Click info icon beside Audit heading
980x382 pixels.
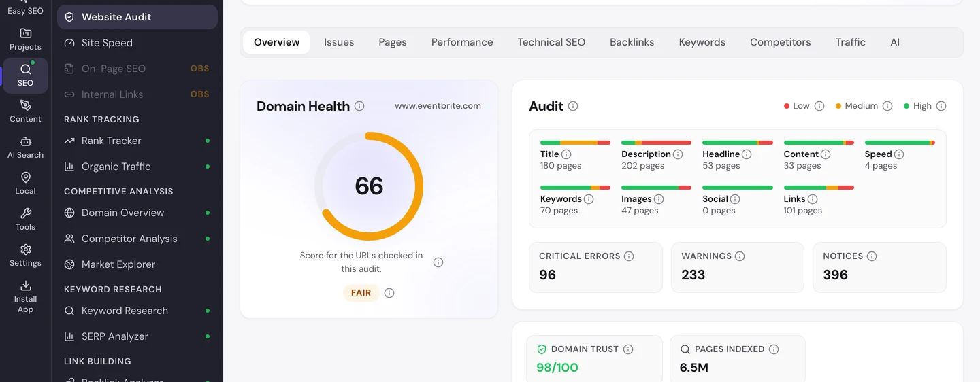tap(573, 106)
